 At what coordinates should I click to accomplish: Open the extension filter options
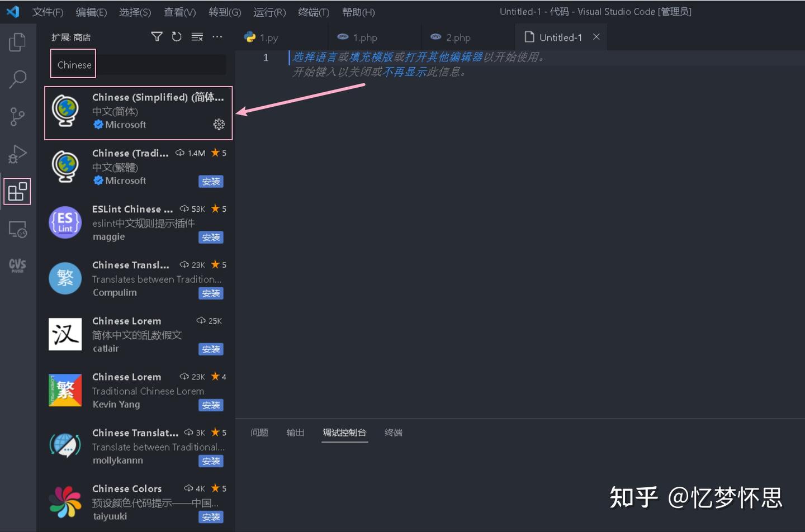(x=157, y=36)
